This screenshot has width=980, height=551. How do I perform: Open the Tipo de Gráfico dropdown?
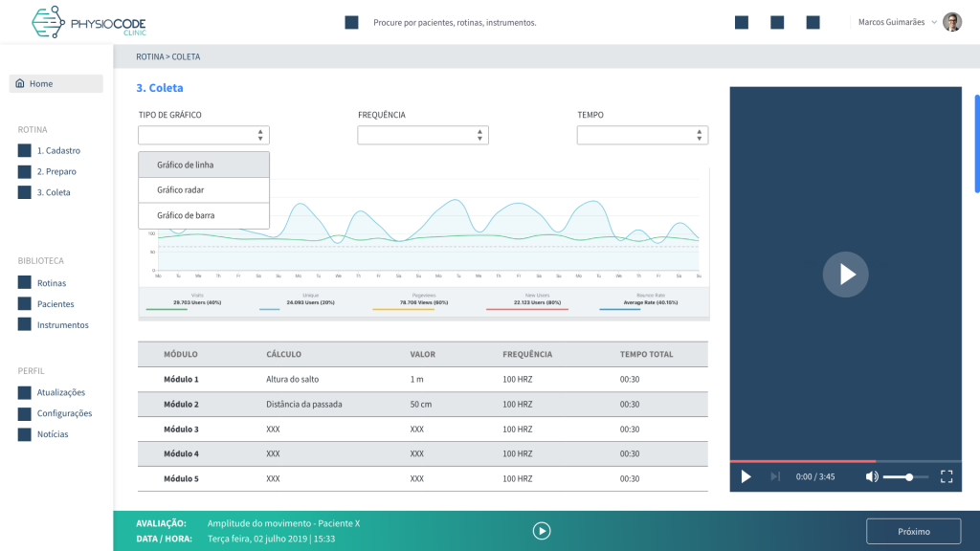click(x=204, y=136)
